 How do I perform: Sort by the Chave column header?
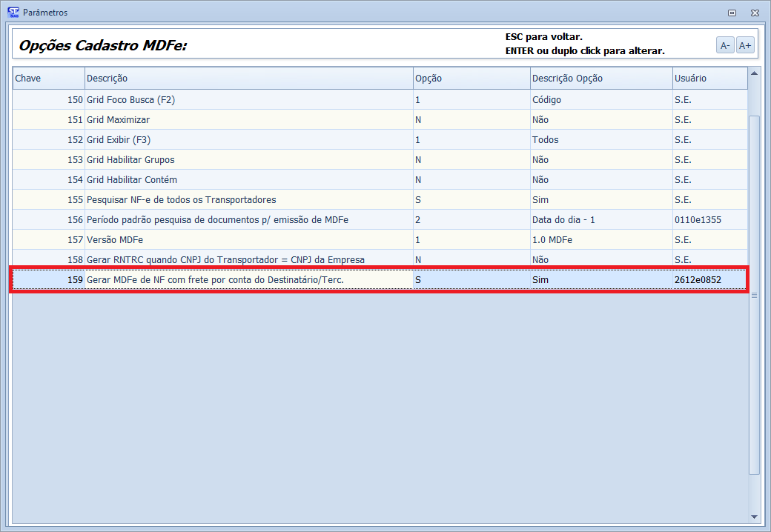coord(48,79)
